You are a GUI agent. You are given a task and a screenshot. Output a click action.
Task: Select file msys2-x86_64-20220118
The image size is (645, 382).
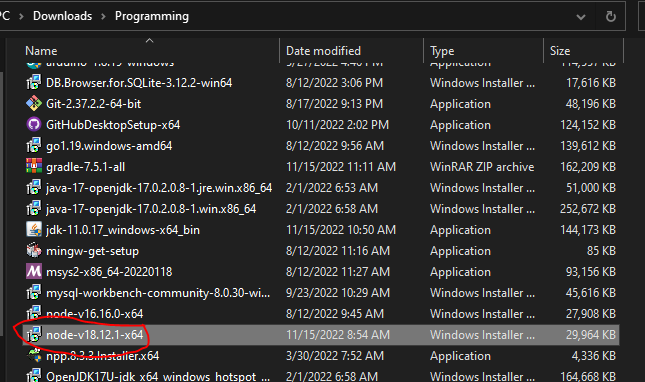(x=109, y=271)
